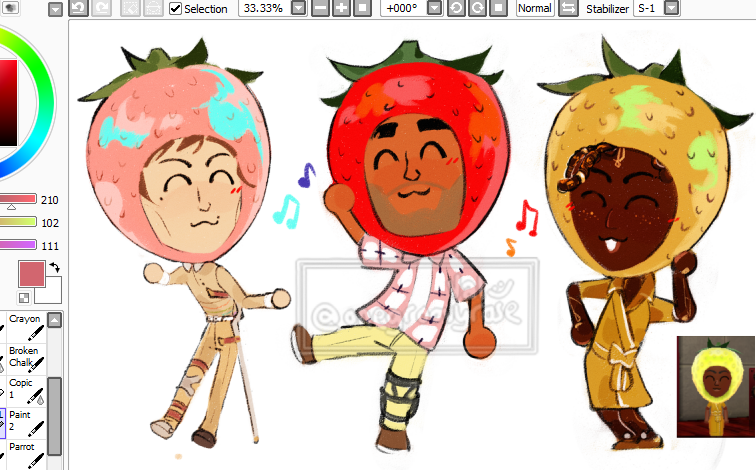756x470 pixels.
Task: Zoom in with the plus button
Action: [341, 8]
